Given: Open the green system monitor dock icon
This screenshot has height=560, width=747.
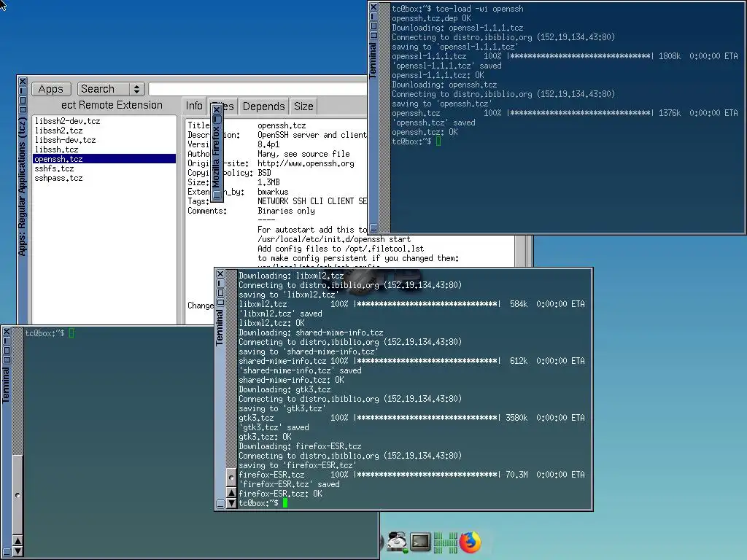Looking at the screenshot, I should pos(446,542).
